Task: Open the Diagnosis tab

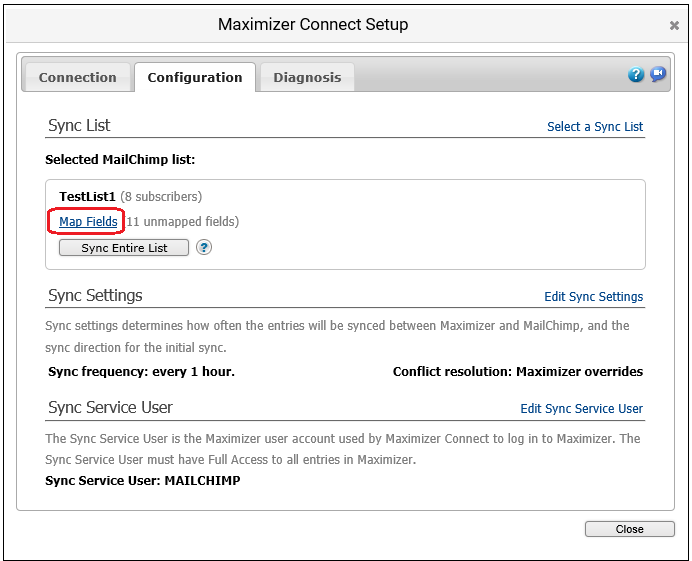Action: [x=307, y=77]
